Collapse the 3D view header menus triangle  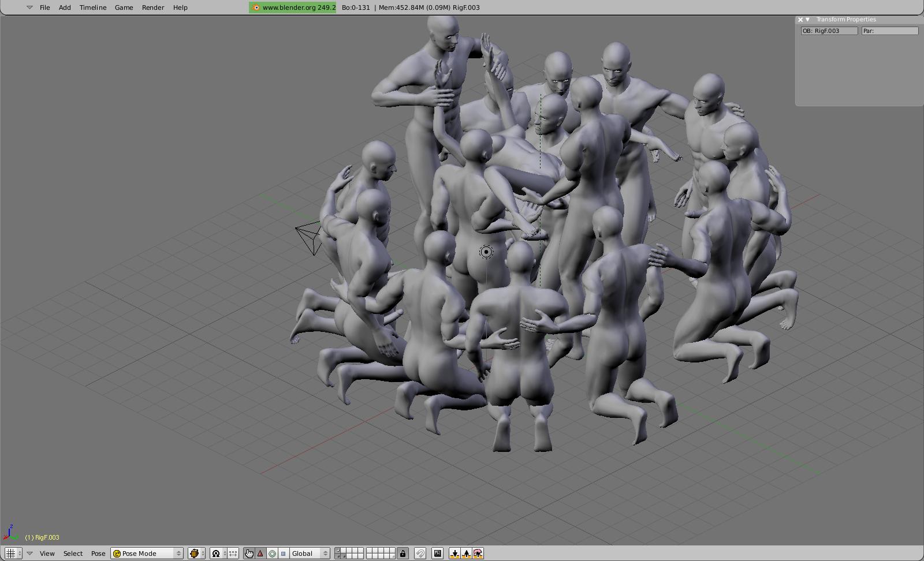[x=29, y=553]
